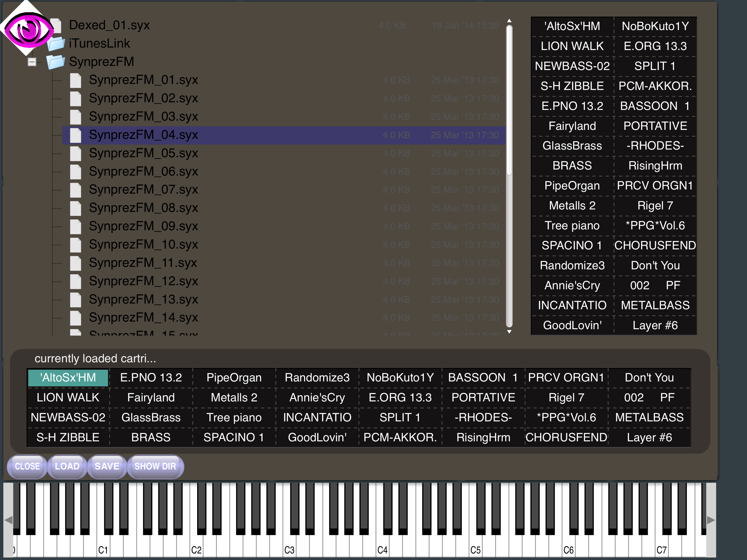The height and width of the screenshot is (560, 747).
Task: Select Fairyland patch in loaded cartridge
Action: pos(151,398)
